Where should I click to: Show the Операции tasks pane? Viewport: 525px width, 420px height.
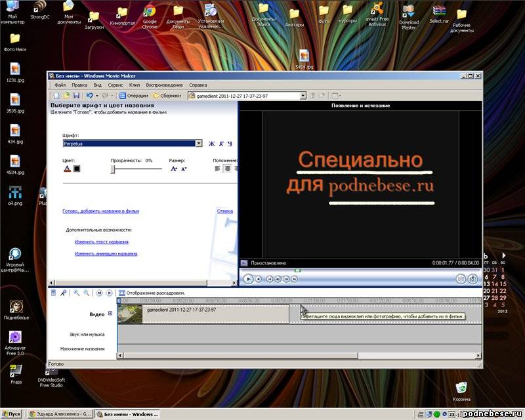point(134,96)
